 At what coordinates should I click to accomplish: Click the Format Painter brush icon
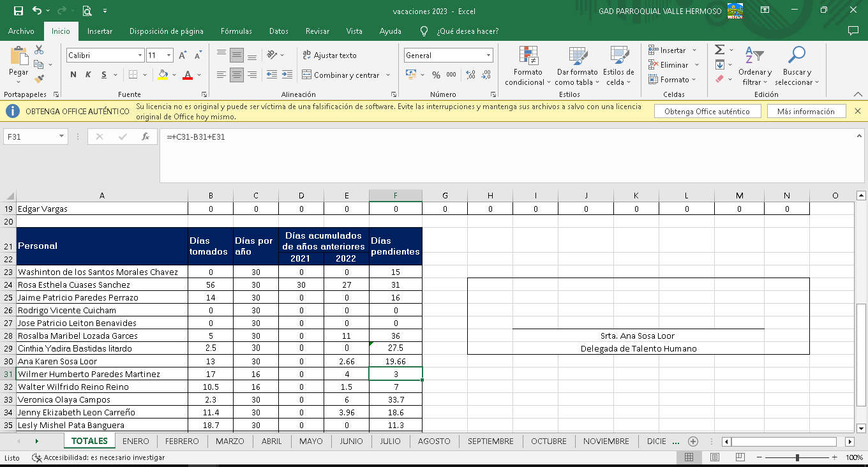point(39,80)
